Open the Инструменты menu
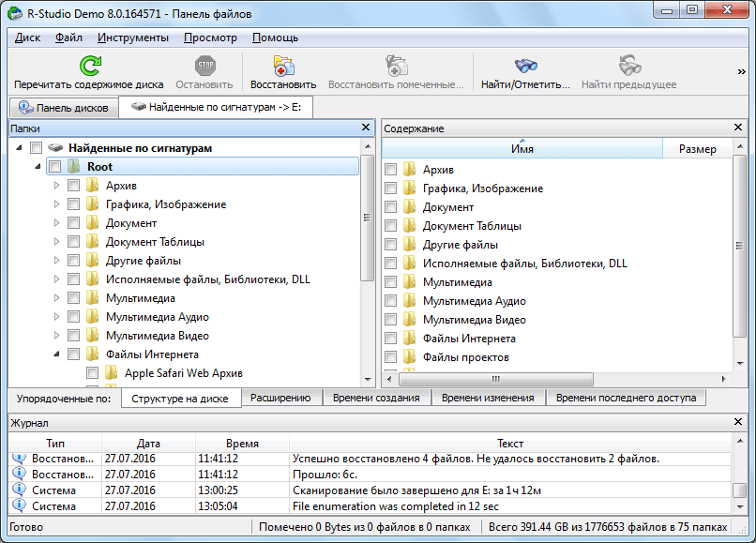Image resolution: width=756 pixels, height=543 pixels. click(132, 38)
